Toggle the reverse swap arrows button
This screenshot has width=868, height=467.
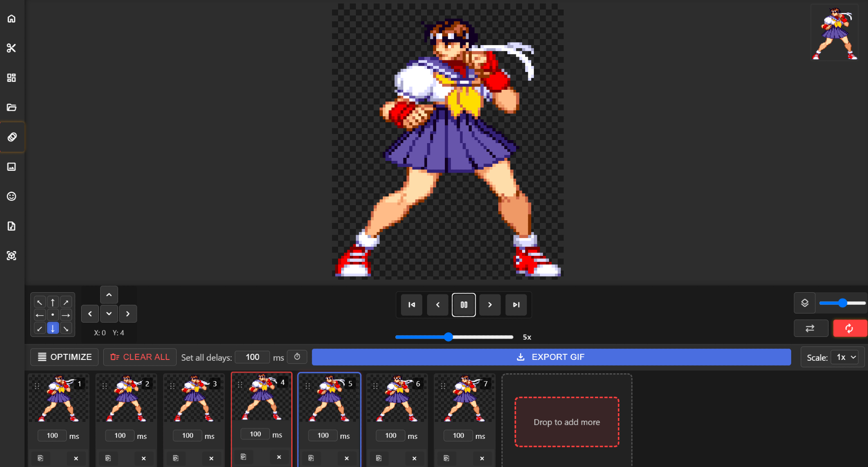click(x=810, y=328)
